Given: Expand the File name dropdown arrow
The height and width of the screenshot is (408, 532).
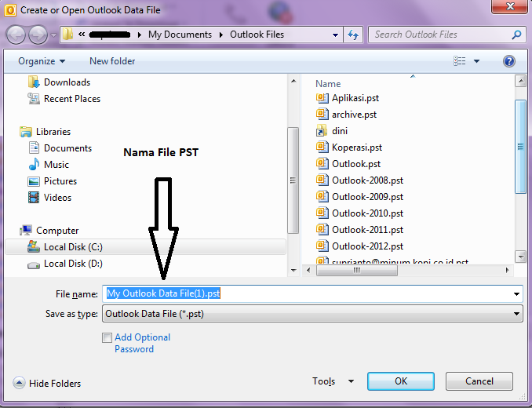Looking at the screenshot, I should pos(516,294).
